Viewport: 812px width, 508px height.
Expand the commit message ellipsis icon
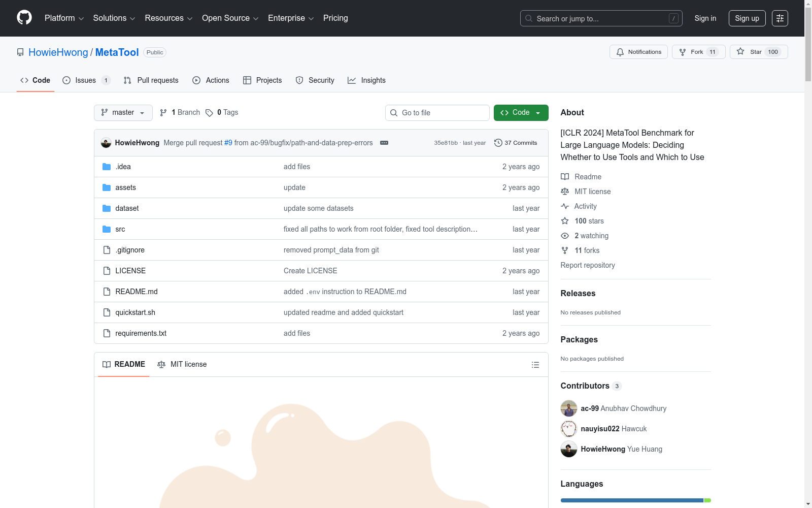[384, 143]
